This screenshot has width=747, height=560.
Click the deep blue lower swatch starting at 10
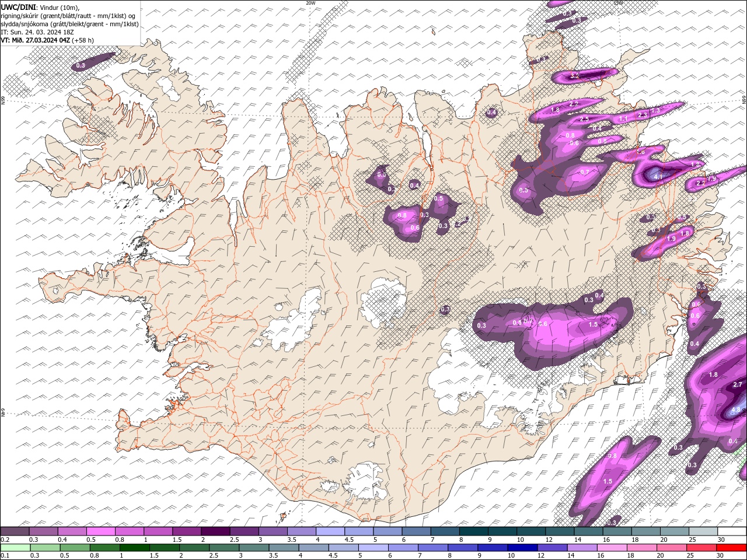point(523,548)
